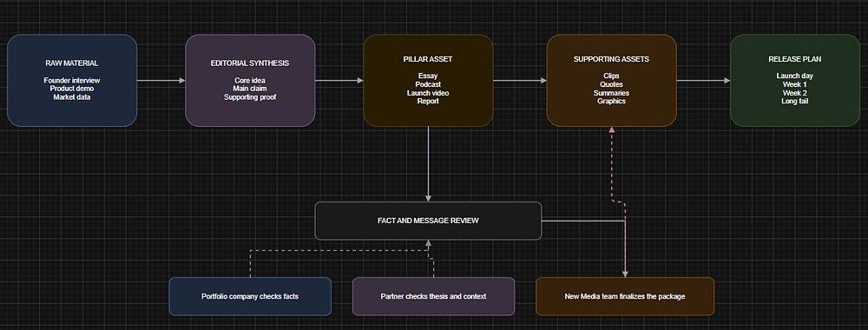The width and height of the screenshot is (868, 330).
Task: Select arrow from Raw Material to Editorial Synthesis
Action: (x=161, y=80)
